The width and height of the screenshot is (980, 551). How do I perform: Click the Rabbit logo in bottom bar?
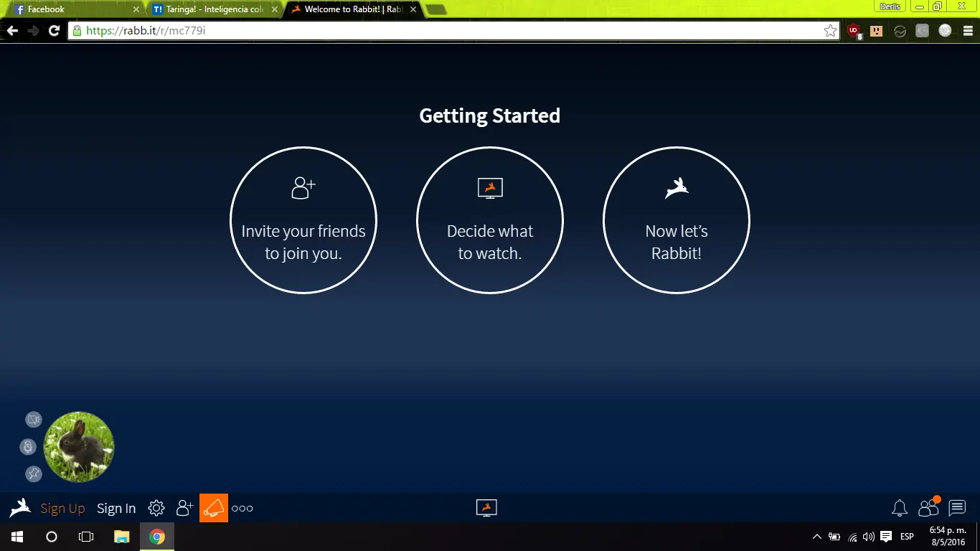click(20, 508)
